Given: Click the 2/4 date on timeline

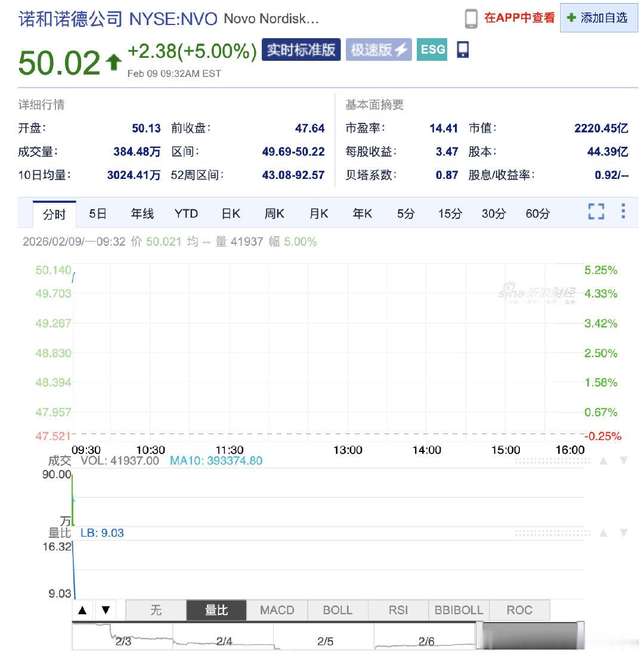Looking at the screenshot, I should tap(224, 641).
